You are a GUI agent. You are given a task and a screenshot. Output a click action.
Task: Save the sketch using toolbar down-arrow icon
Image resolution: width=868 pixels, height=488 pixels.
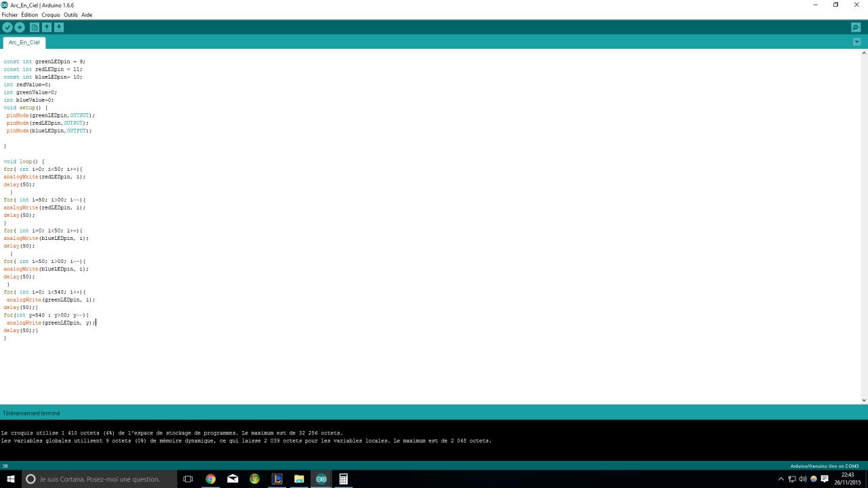(x=59, y=27)
